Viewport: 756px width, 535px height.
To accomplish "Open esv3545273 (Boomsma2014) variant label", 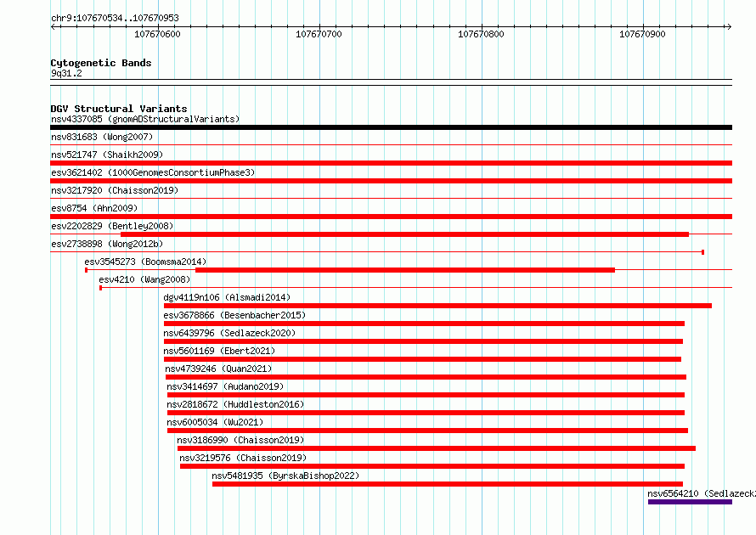I will coord(145,262).
